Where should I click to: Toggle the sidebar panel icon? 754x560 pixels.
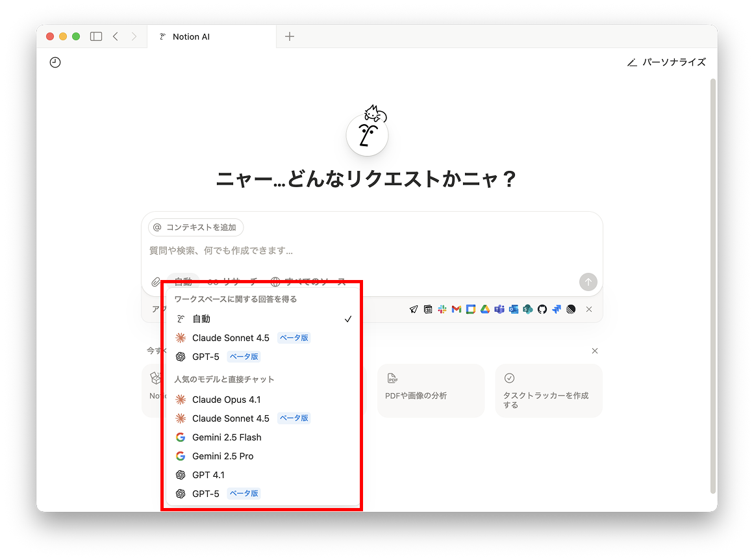pyautogui.click(x=96, y=36)
